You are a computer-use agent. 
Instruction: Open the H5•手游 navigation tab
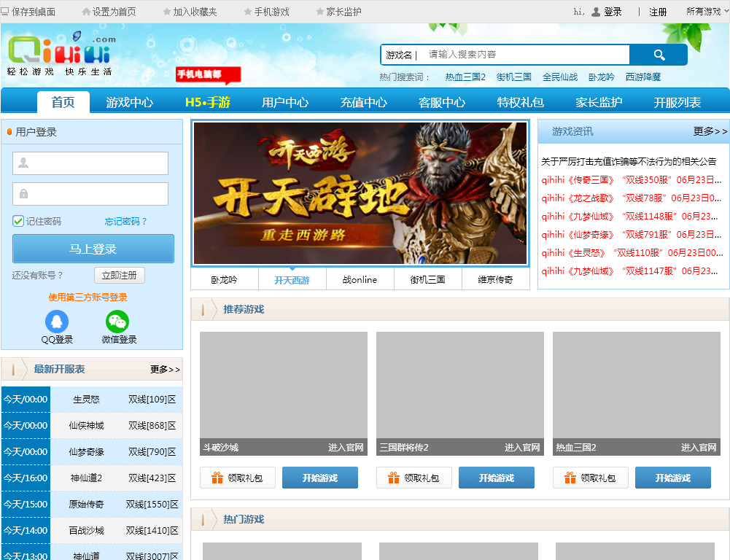(x=208, y=102)
